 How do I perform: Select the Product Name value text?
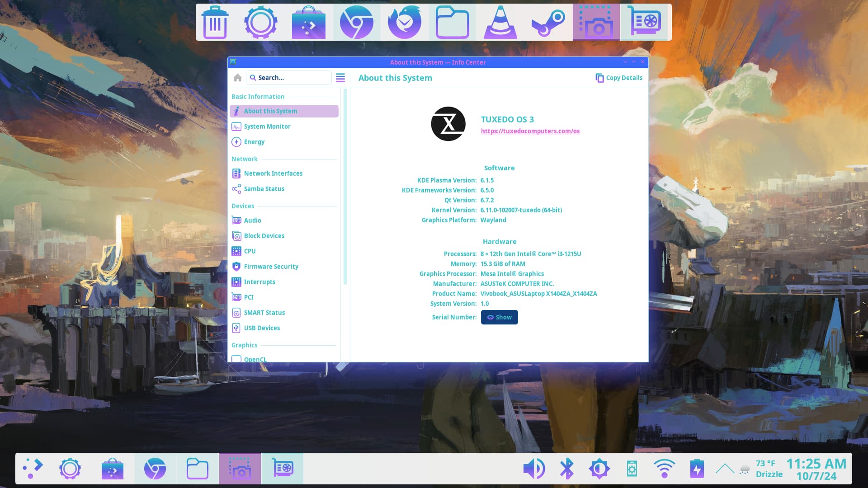tap(538, 294)
